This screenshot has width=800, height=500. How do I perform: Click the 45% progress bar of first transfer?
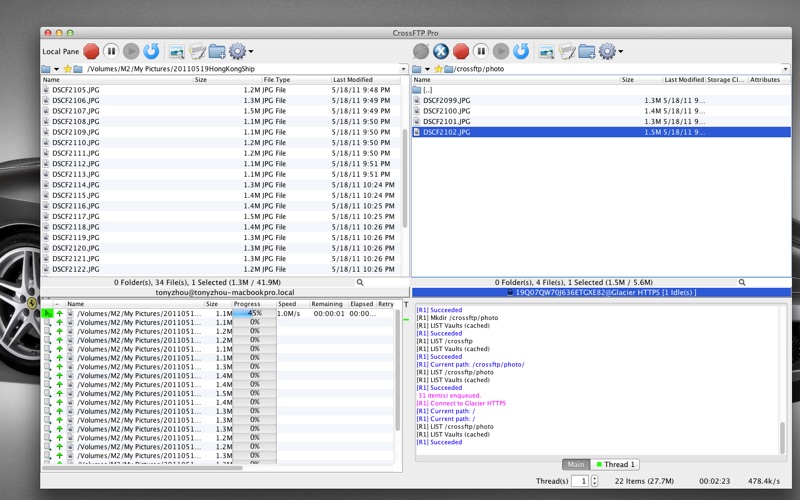coord(254,313)
